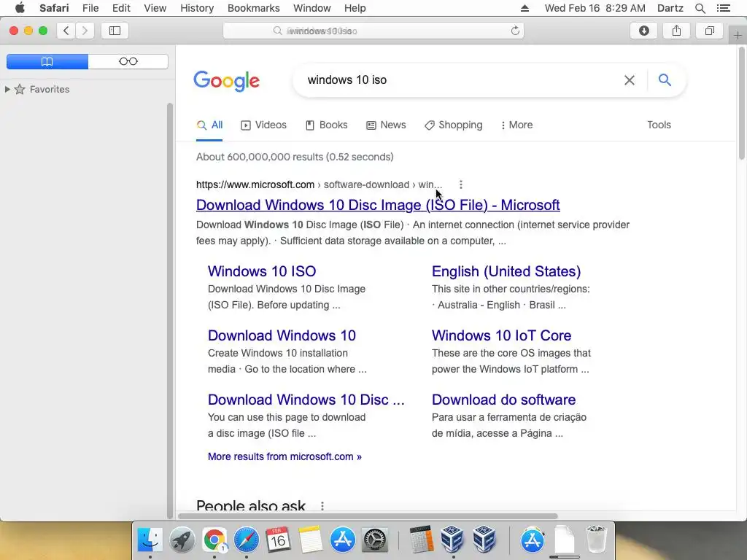Open Spotlight search from the menu bar
Viewport: 747px width, 560px height.
(700, 8)
